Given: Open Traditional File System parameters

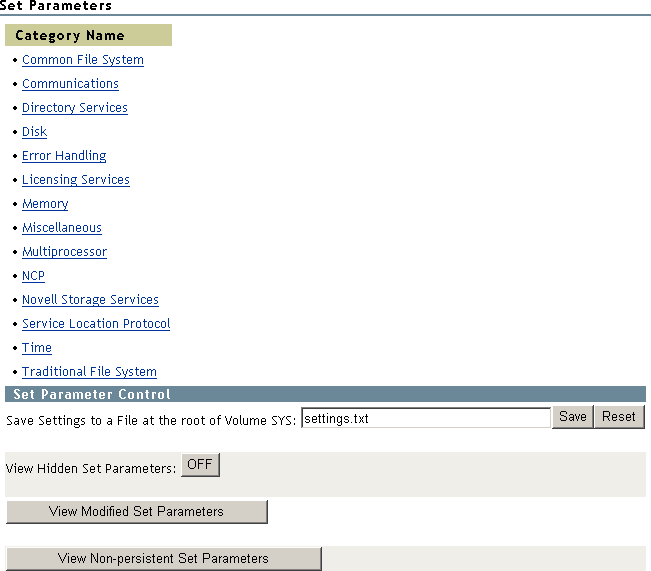Looking at the screenshot, I should [89, 372].
